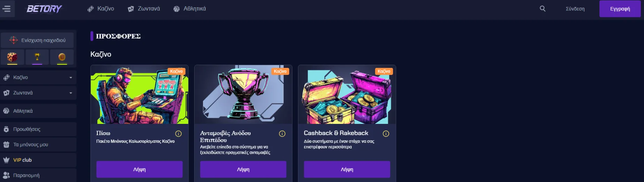Click the Ενίσχυση παιχνιδιού button
This screenshot has width=644, height=182.
click(37, 40)
